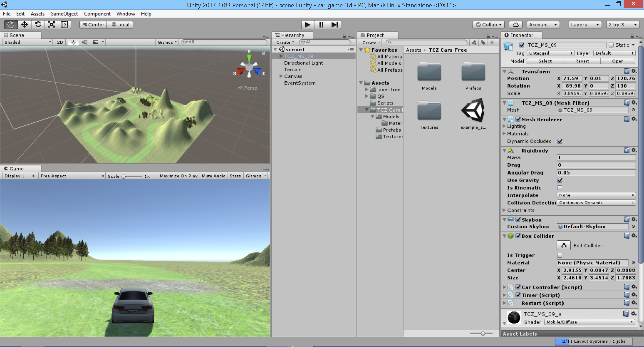Toggle scene effects image icon

96,42
